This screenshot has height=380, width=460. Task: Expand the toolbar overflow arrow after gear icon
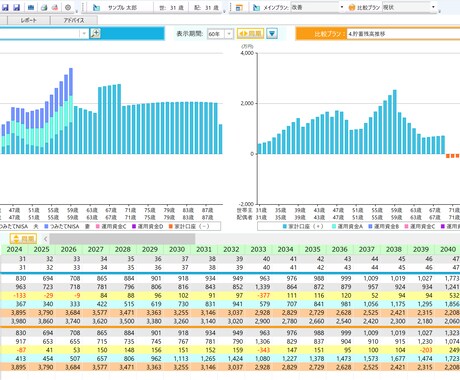coord(77,11)
